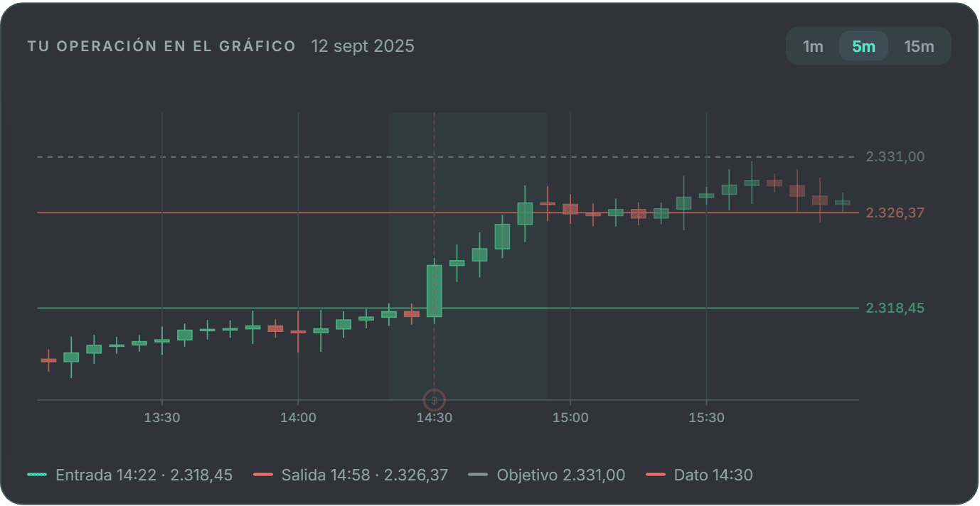This screenshot has height=506, width=980.
Task: Select the 5m timeframe tab
Action: 863,46
